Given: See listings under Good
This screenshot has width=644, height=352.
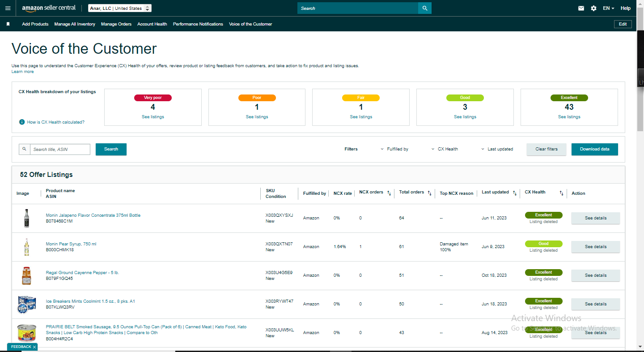Looking at the screenshot, I should click(x=465, y=117).
